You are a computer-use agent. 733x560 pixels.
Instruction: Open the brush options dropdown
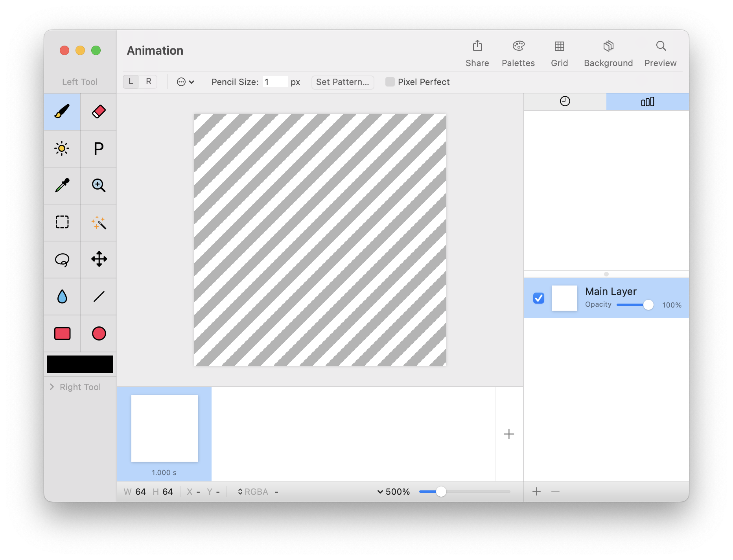tap(185, 82)
